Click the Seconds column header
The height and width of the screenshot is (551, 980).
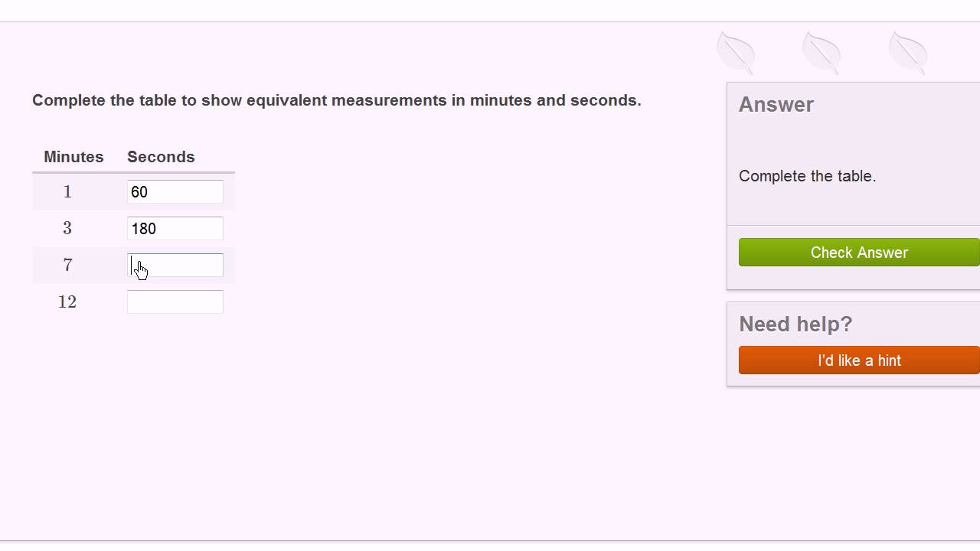161,157
